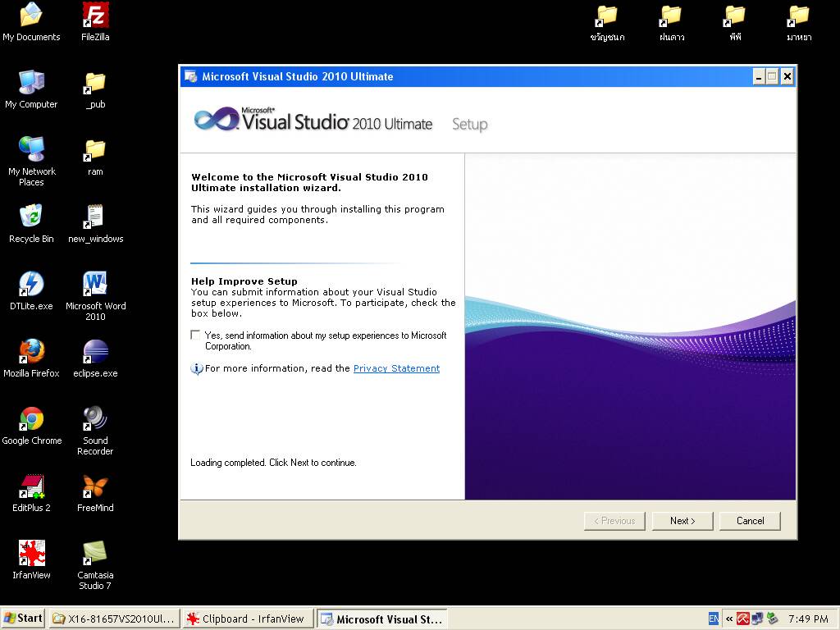Switch to Clipboard - IrfanView taskbar item
This screenshot has height=630, width=840.
tap(248, 619)
